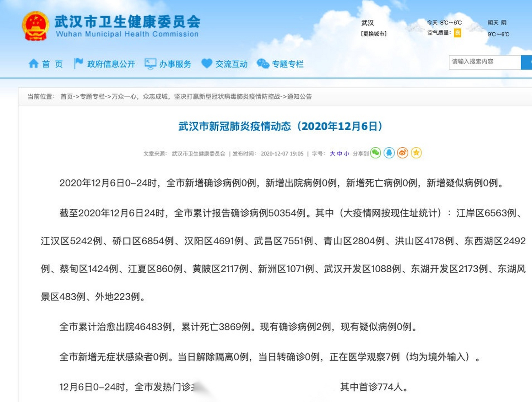This screenshot has height=402, width=532.
Task: Click breadcrumb link 专题专栏
Action: 92,96
